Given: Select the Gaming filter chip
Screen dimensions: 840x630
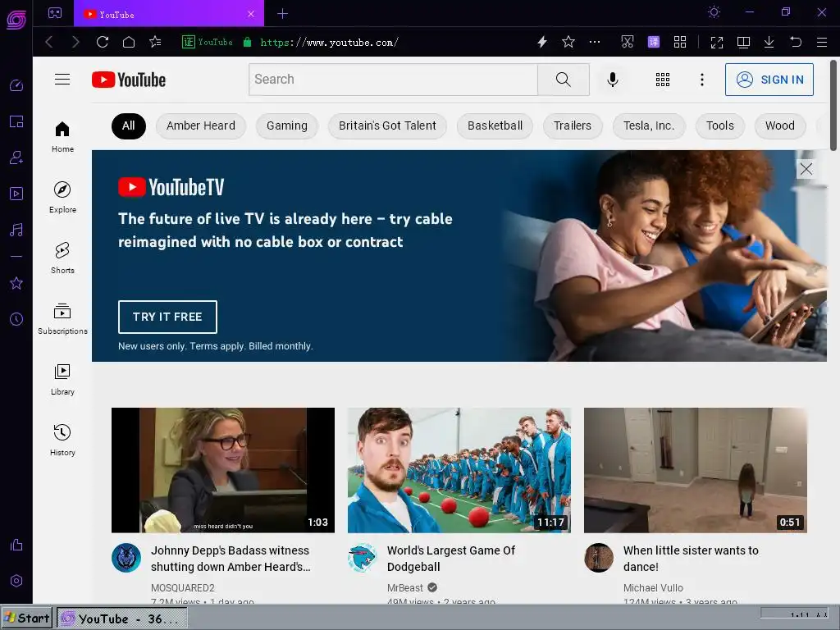Looking at the screenshot, I should tap(287, 126).
